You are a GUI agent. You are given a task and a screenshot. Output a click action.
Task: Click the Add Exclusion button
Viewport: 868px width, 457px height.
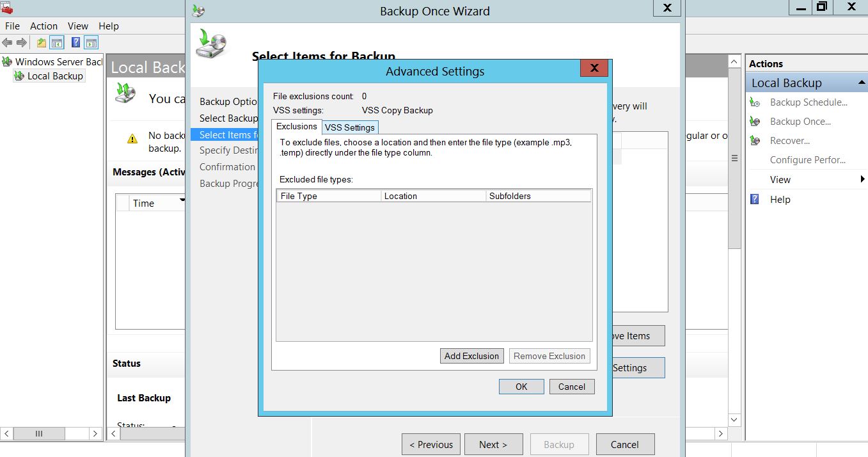[471, 357]
